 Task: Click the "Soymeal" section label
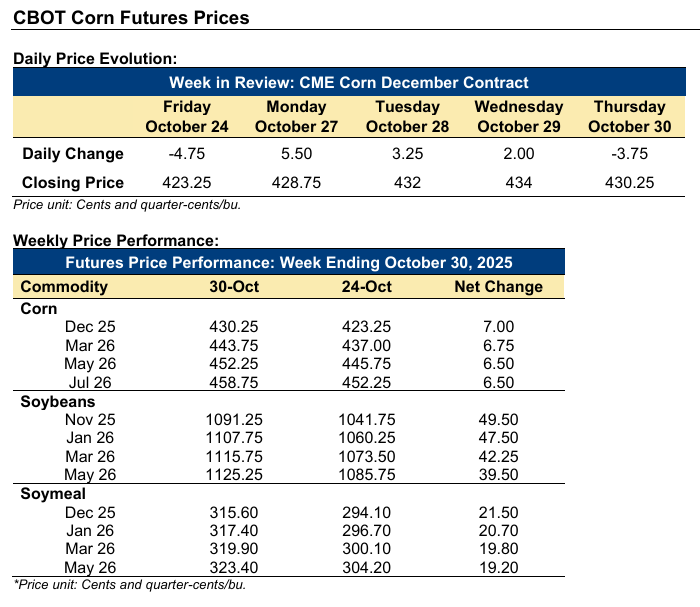(x=52, y=492)
